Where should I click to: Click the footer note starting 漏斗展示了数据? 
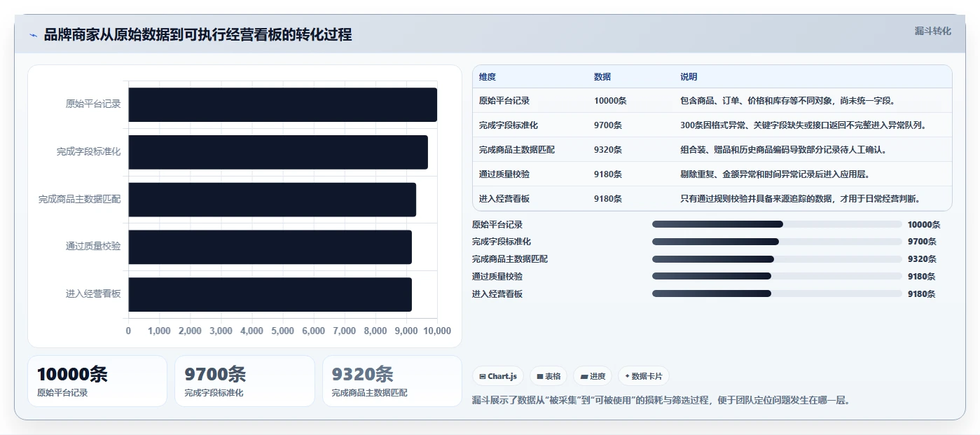(661, 401)
